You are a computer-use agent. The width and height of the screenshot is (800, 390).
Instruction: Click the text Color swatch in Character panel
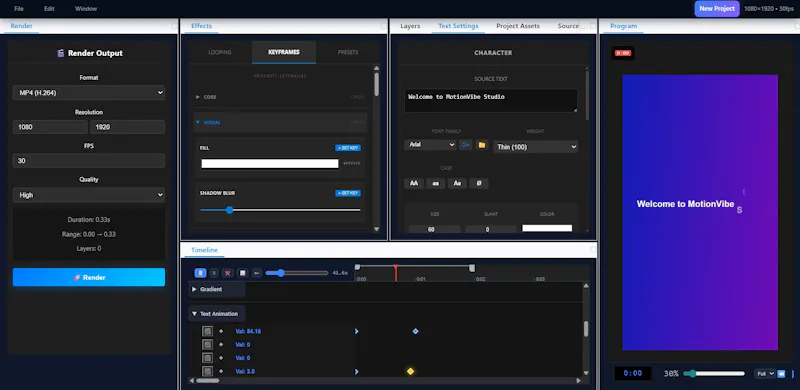click(x=547, y=229)
